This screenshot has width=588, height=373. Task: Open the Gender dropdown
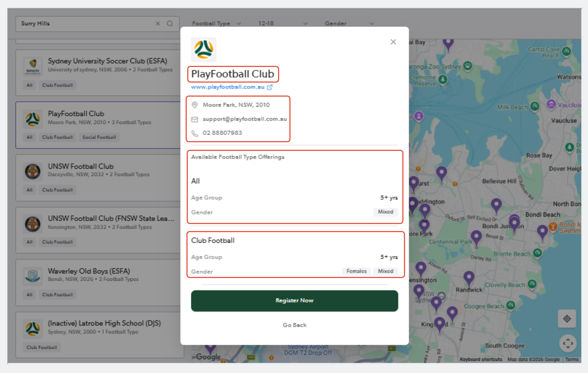pos(349,23)
